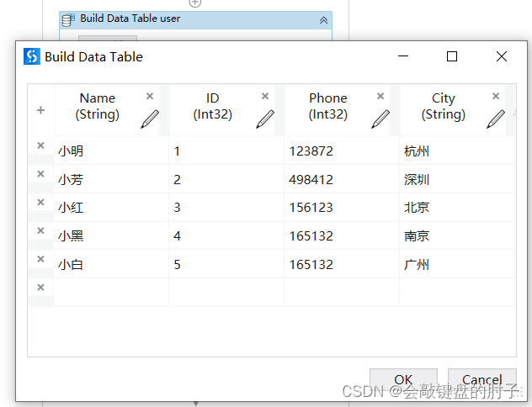
Task: Remove the 小白 row using its X icon
Action: (x=40, y=259)
